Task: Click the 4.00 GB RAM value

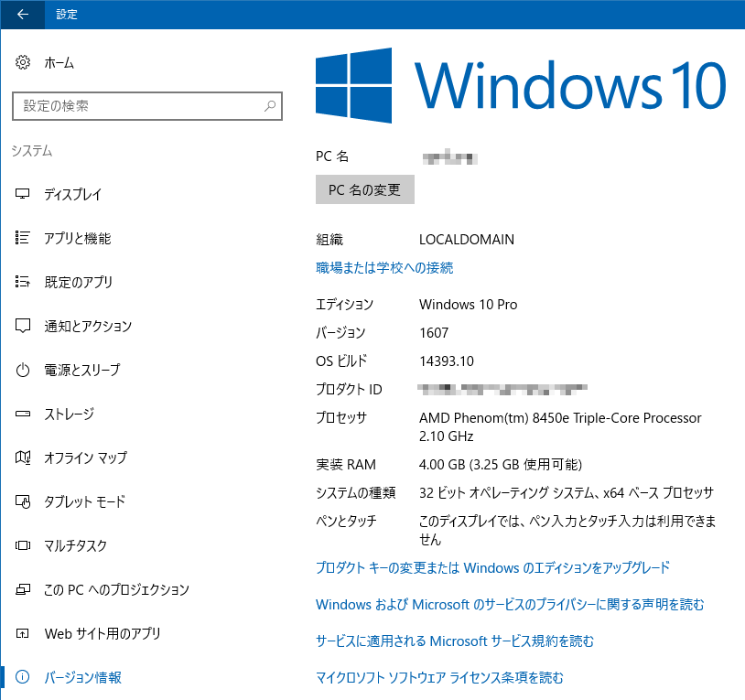Action: [501, 465]
